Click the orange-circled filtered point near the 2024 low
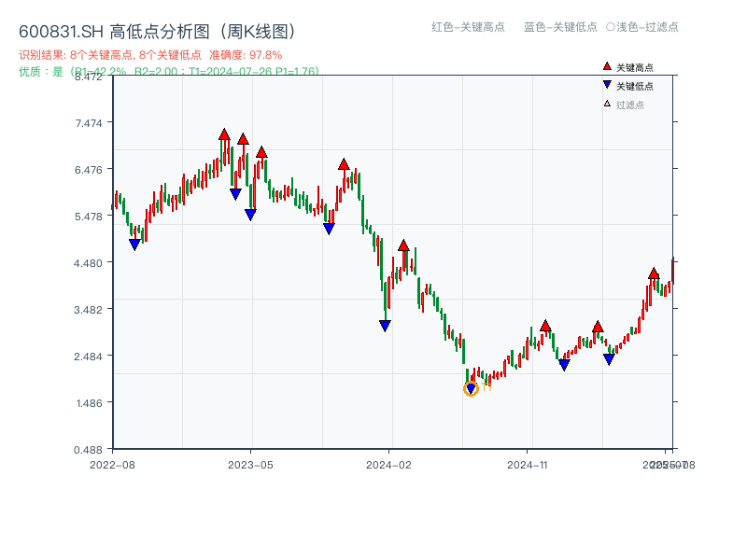The image size is (747, 560). click(472, 390)
